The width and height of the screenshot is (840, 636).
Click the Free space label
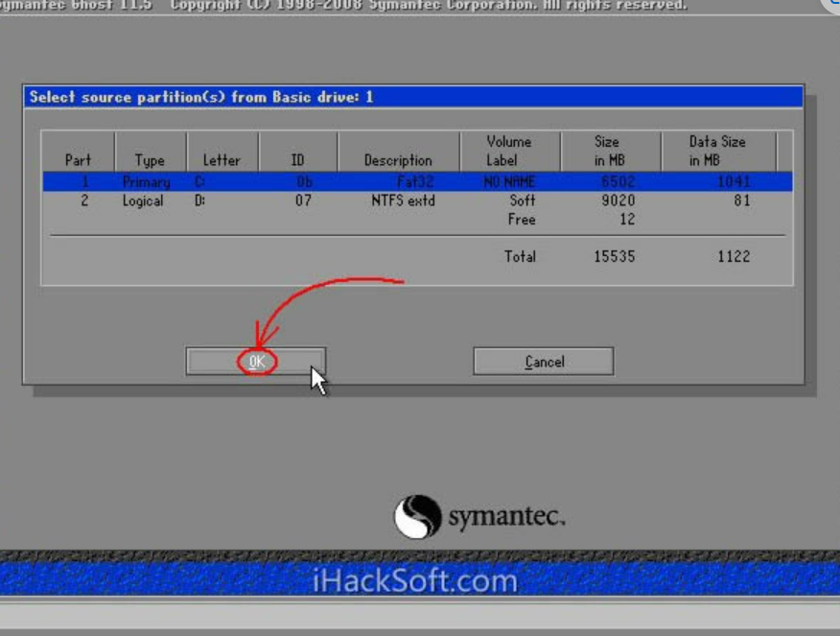(x=522, y=220)
